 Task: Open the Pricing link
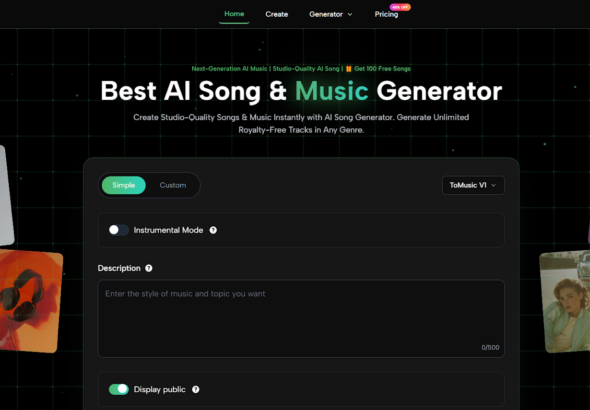[386, 14]
